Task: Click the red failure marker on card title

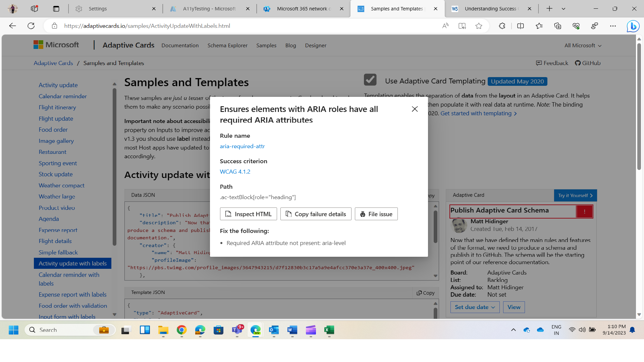Action: point(584,212)
